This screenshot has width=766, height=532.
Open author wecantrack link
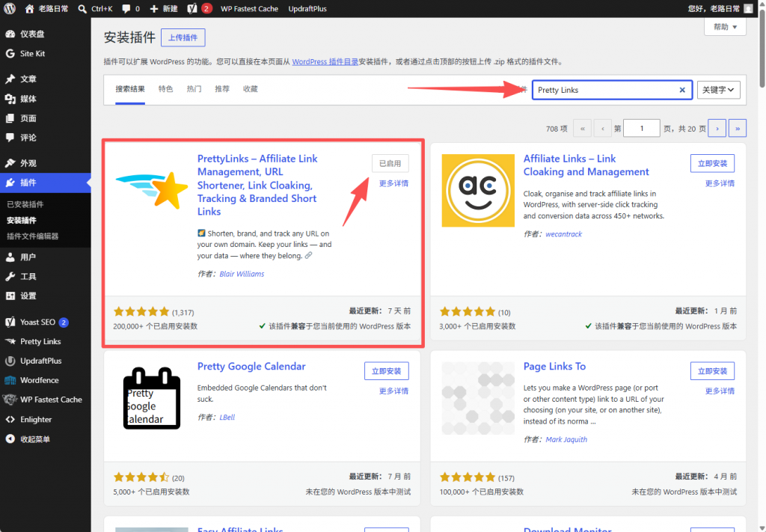(x=564, y=234)
